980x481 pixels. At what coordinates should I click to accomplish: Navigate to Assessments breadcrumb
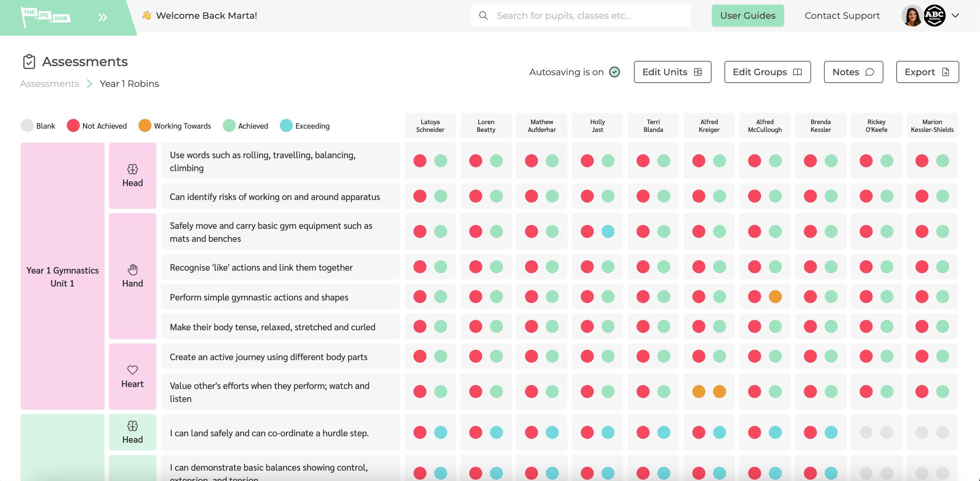[x=49, y=83]
